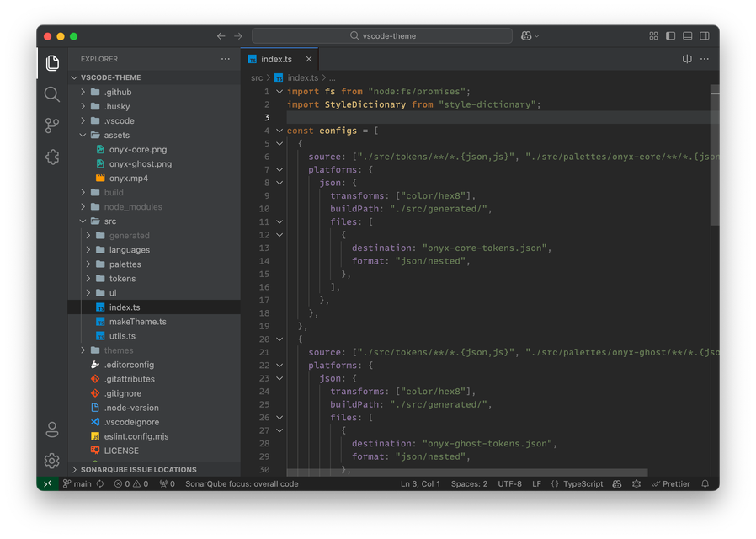
Task: Toggle the secondary side bar visibility
Action: pos(705,36)
